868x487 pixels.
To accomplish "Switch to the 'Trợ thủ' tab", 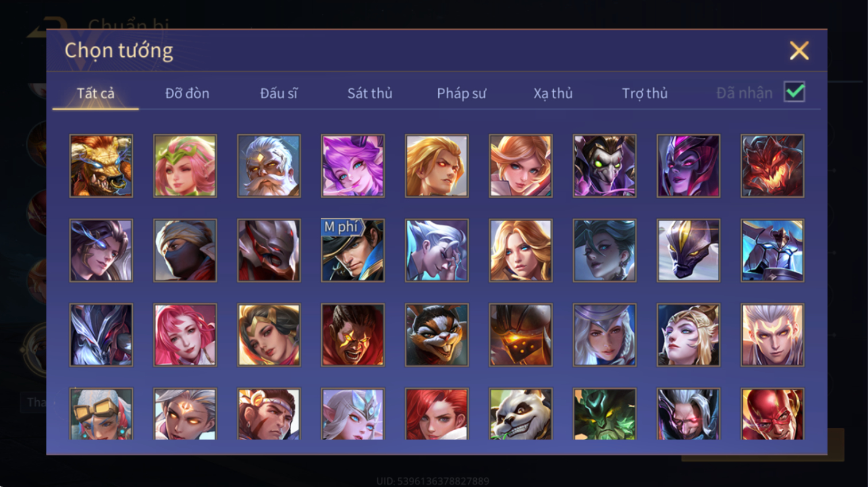I will (645, 93).
